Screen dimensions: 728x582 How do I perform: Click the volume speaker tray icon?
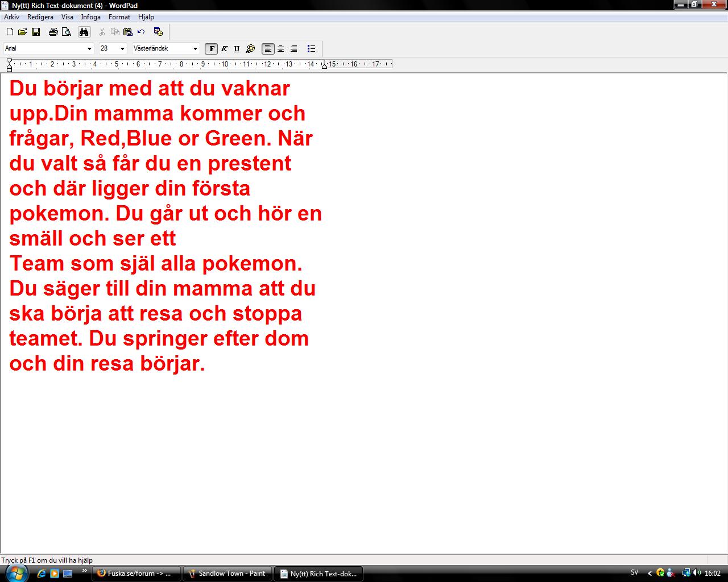[696, 573]
